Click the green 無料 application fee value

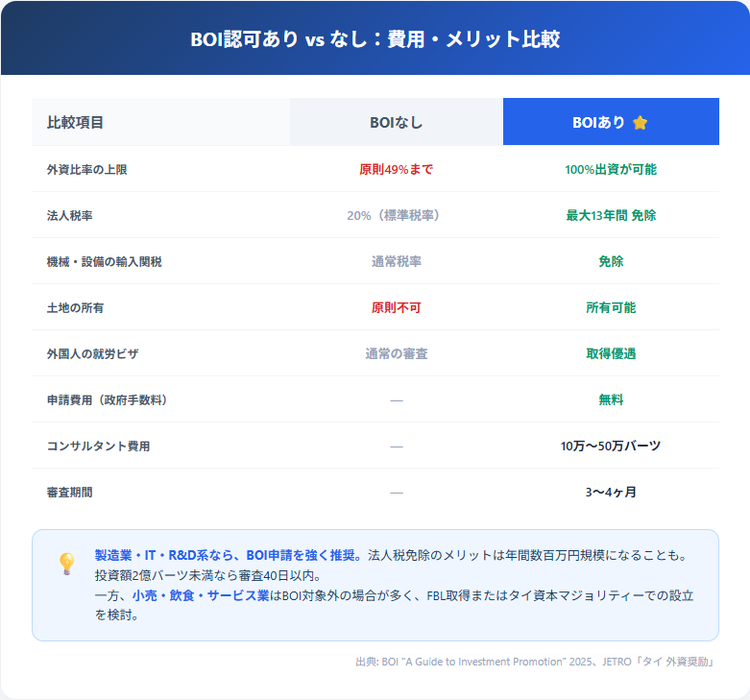tap(611, 399)
